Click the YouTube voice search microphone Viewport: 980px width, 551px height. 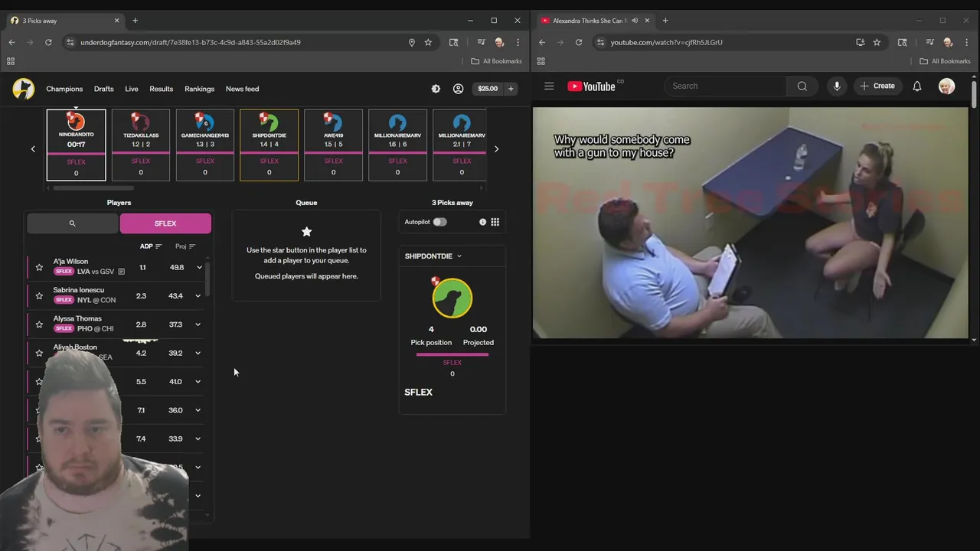(837, 86)
